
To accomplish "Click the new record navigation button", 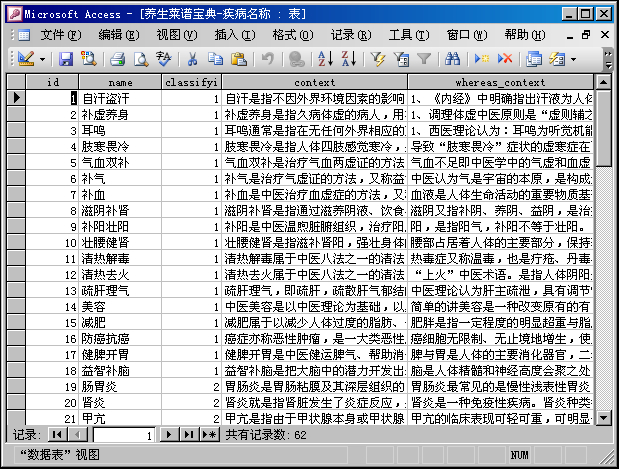I will click(209, 435).
